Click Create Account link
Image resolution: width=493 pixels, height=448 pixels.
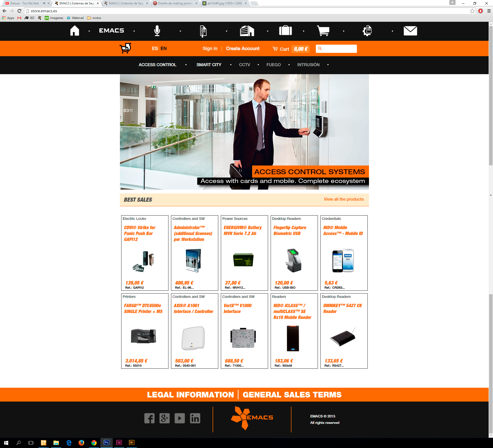click(243, 48)
